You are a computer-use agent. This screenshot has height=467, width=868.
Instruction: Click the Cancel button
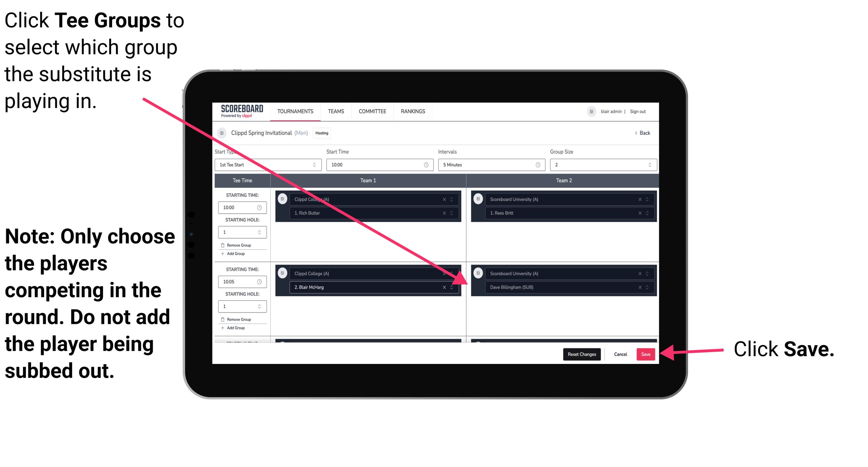click(621, 354)
